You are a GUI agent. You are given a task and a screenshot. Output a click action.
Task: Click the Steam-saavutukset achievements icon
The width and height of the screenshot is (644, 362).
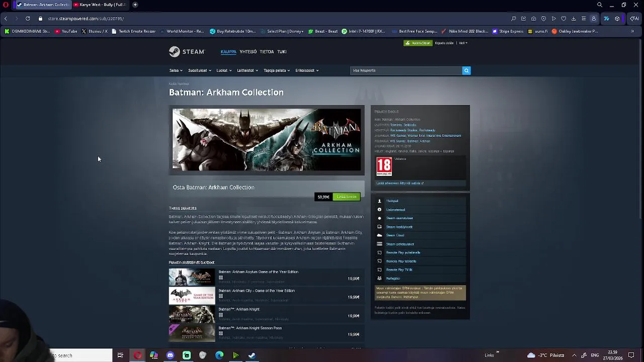click(379, 218)
